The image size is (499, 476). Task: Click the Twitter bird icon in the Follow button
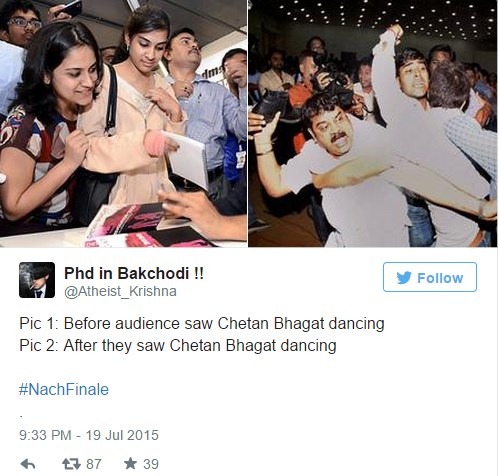pyautogui.click(x=404, y=278)
